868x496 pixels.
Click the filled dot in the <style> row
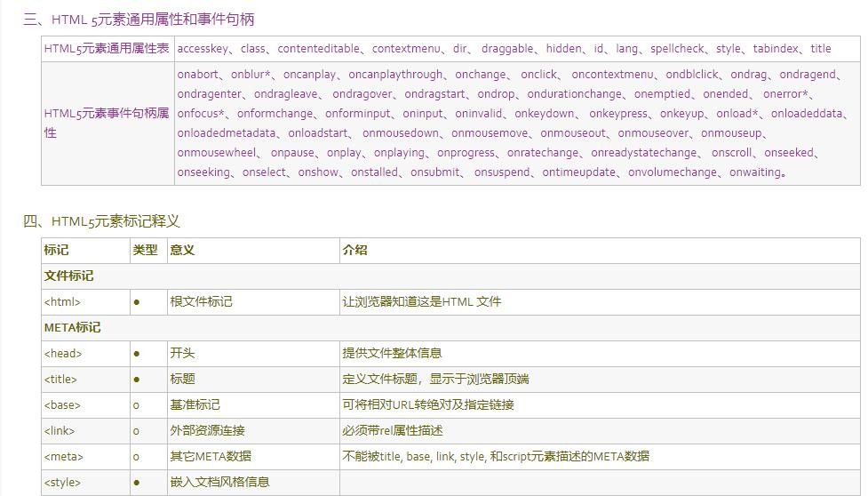click(137, 483)
